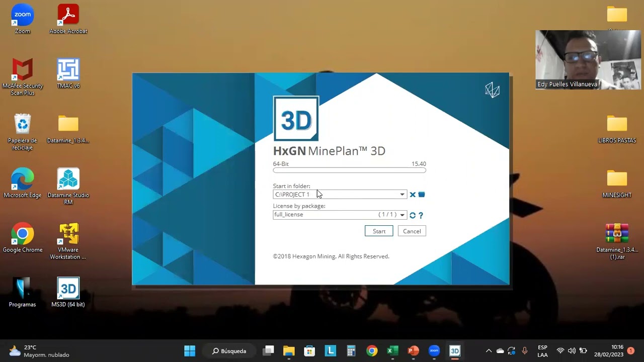Screen dimensions: 644x362
Task: Open the volume tray icon
Action: pyautogui.click(x=572, y=351)
